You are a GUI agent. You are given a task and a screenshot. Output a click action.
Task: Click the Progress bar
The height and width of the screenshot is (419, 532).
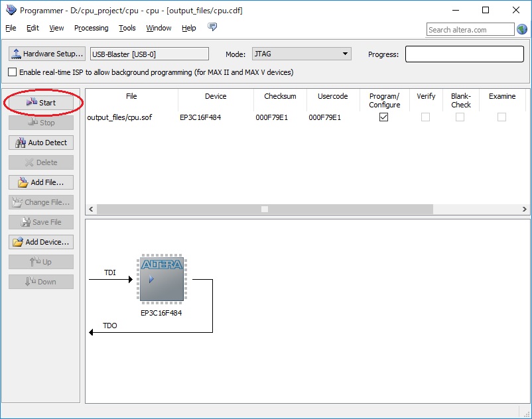[x=464, y=54]
